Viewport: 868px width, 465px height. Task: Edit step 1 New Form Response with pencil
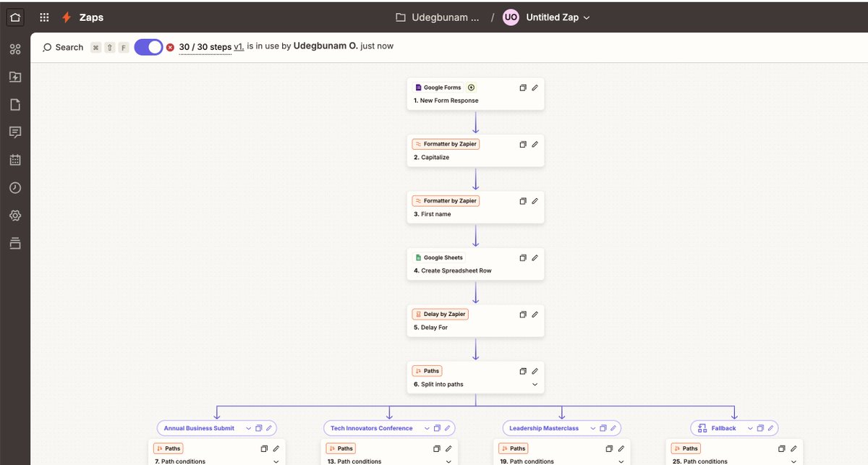pyautogui.click(x=535, y=88)
